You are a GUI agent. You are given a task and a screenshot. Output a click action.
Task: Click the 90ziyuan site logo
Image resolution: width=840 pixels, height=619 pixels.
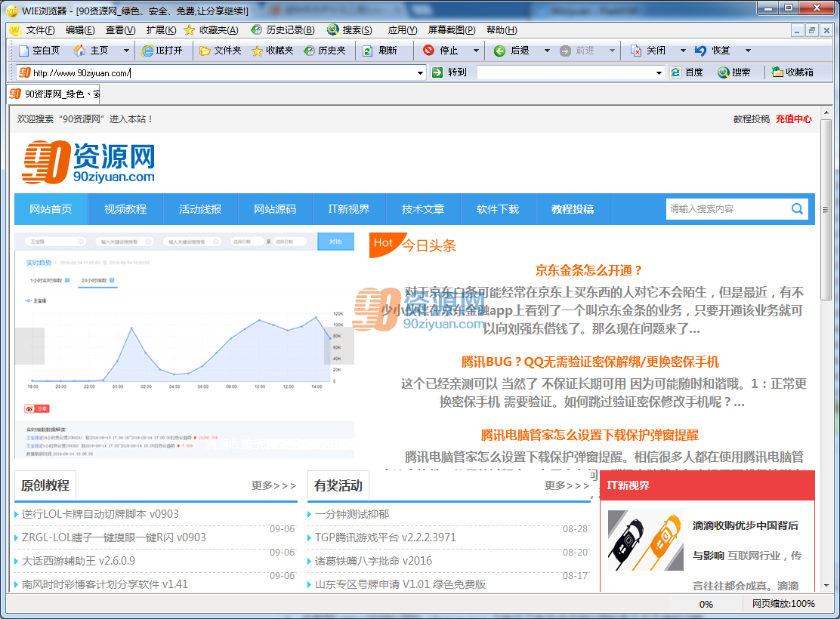tap(88, 162)
